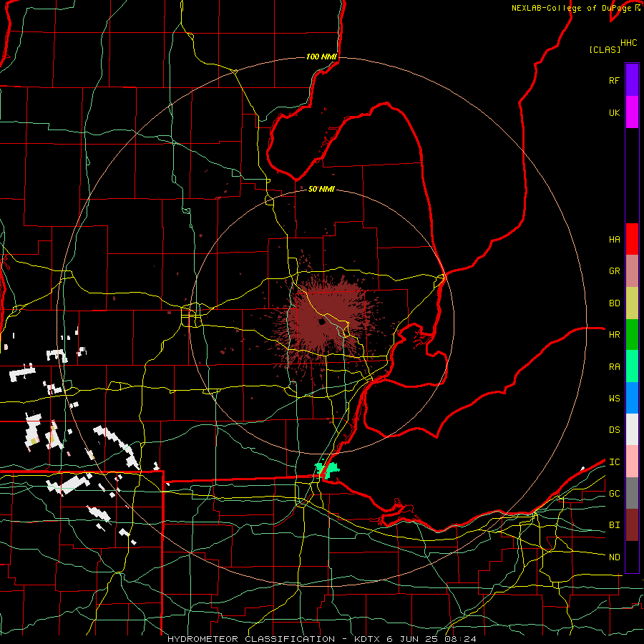The width and height of the screenshot is (644, 644).
Task: Click the RF legend label text
Action: point(614,80)
